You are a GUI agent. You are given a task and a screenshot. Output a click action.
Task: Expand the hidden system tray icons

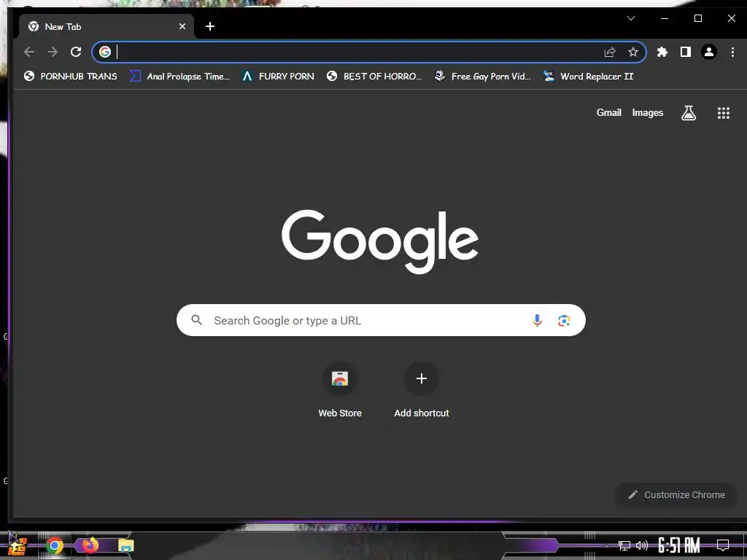pos(606,545)
